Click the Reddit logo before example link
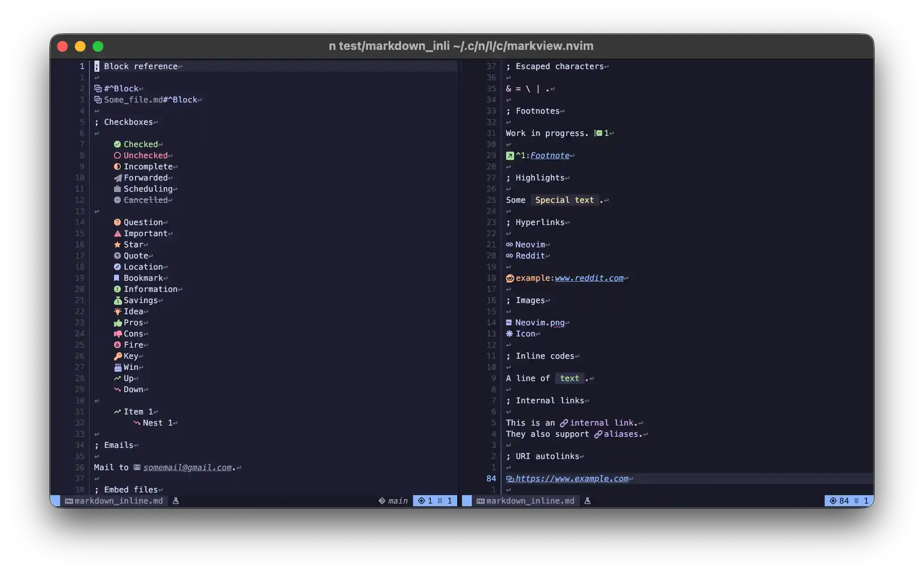The height and width of the screenshot is (574, 924). click(510, 278)
